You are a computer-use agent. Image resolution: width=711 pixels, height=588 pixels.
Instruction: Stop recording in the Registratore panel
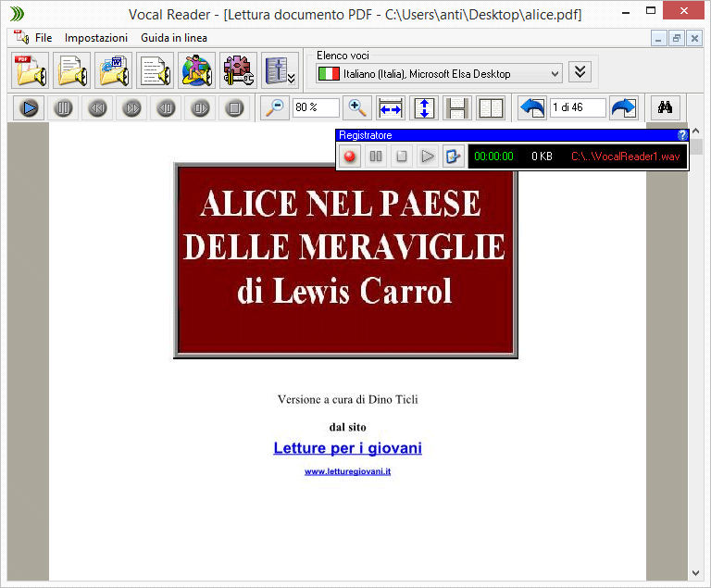pyautogui.click(x=401, y=156)
